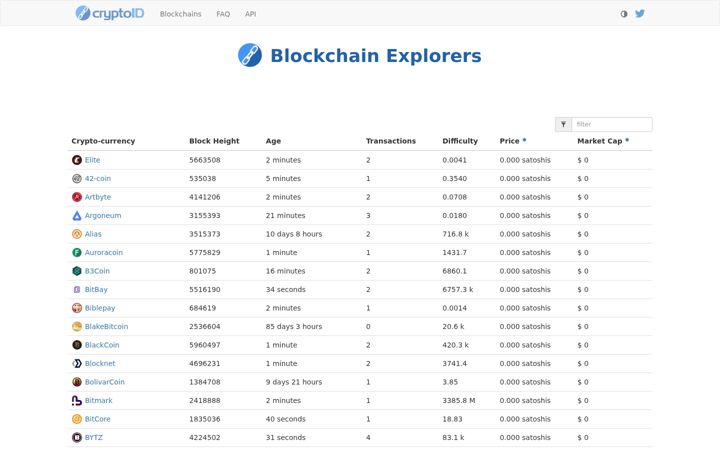
Task: Open the FAQ menu item
Action: (223, 14)
